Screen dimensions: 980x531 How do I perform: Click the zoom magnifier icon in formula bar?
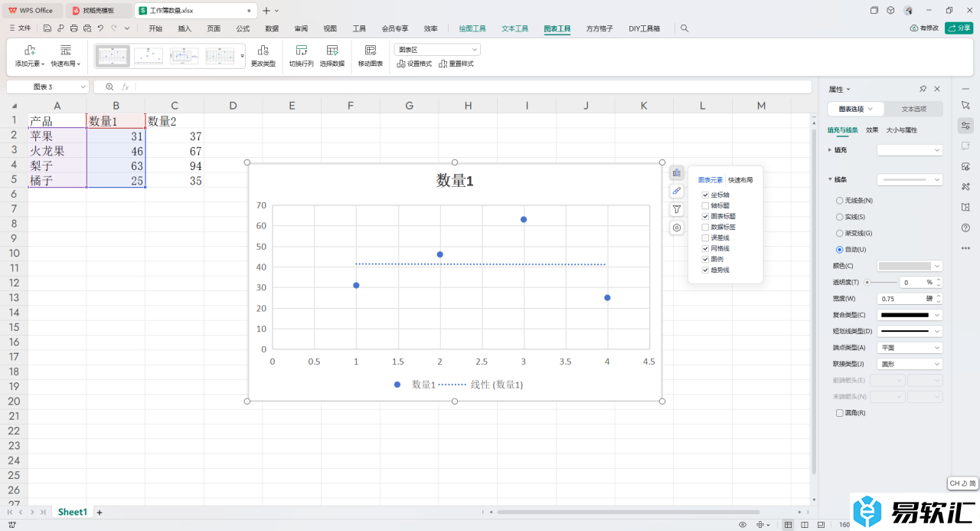(x=109, y=87)
